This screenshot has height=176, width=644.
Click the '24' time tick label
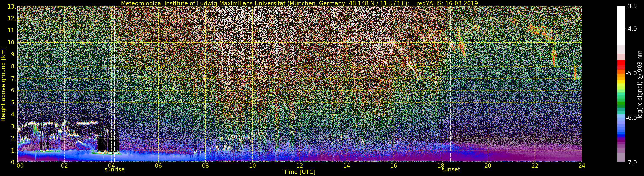click(582, 166)
